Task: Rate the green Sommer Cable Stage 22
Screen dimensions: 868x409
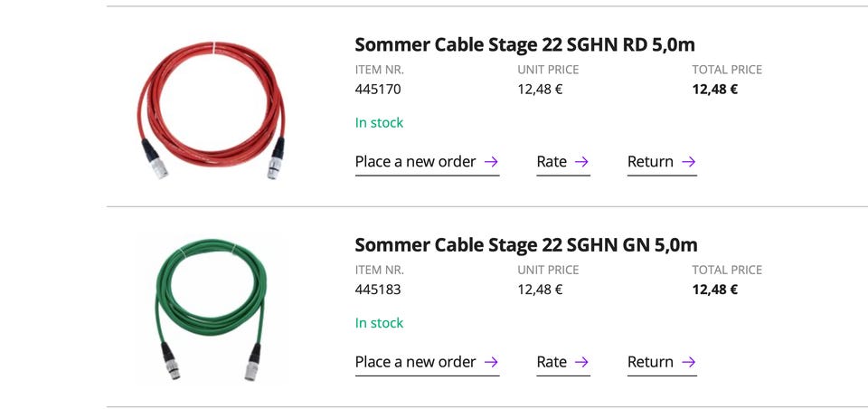Action: [x=552, y=362]
